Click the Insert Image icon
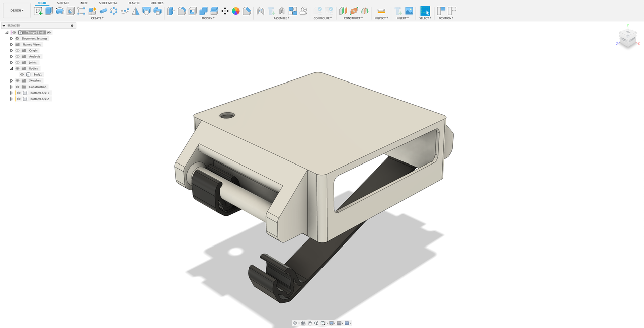644x328 pixels. pos(409,11)
